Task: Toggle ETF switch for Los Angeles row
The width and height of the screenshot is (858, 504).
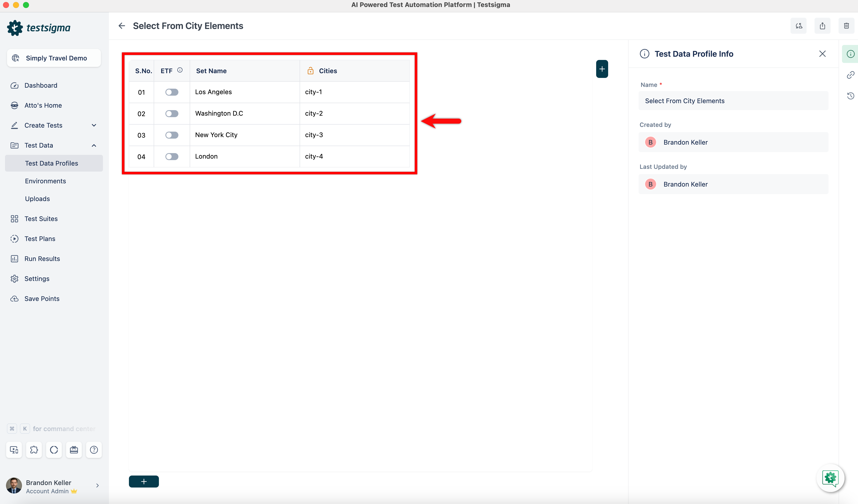Action: (172, 92)
